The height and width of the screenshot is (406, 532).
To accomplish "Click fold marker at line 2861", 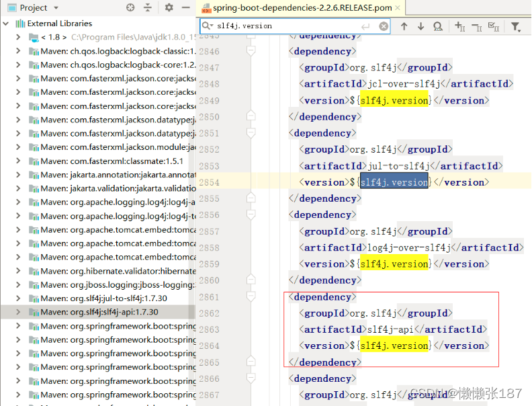I will tap(251, 297).
